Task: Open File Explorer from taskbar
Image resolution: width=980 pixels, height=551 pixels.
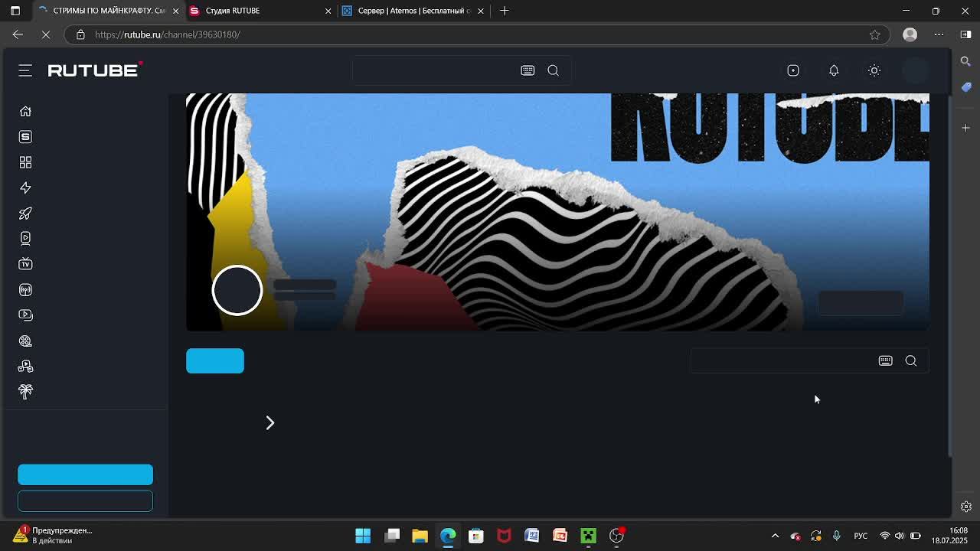Action: point(420,536)
